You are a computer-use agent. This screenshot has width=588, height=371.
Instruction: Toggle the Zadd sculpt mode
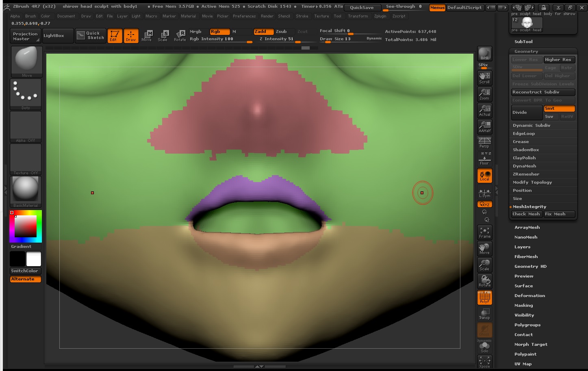264,32
